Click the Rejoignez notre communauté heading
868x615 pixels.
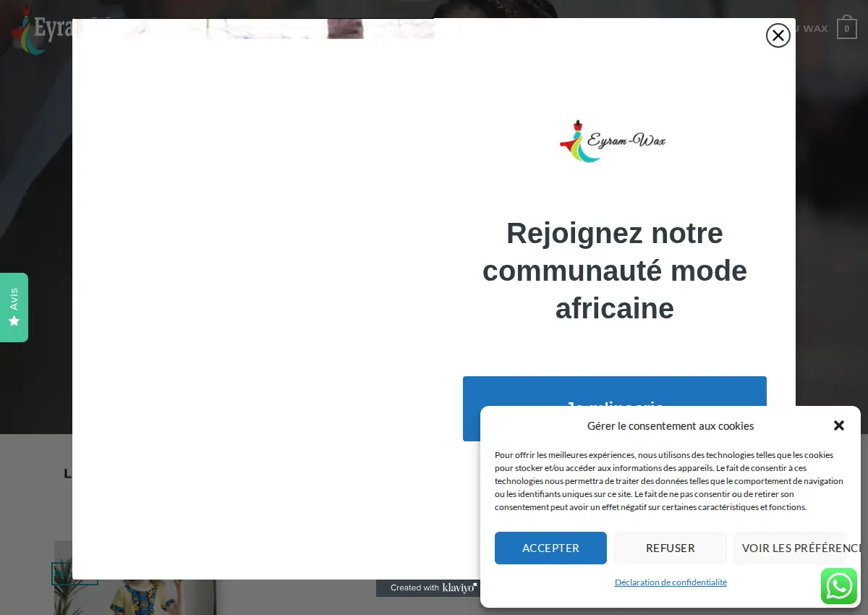tap(615, 271)
